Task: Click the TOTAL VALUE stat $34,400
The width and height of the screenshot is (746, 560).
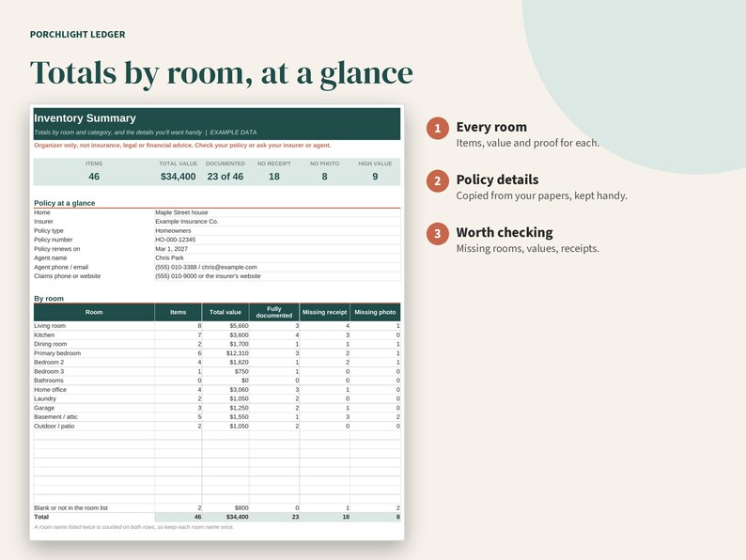Action: pyautogui.click(x=178, y=171)
